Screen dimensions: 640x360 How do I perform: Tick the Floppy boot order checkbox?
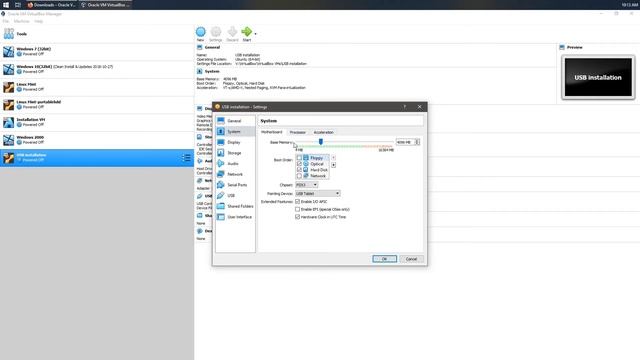299,158
